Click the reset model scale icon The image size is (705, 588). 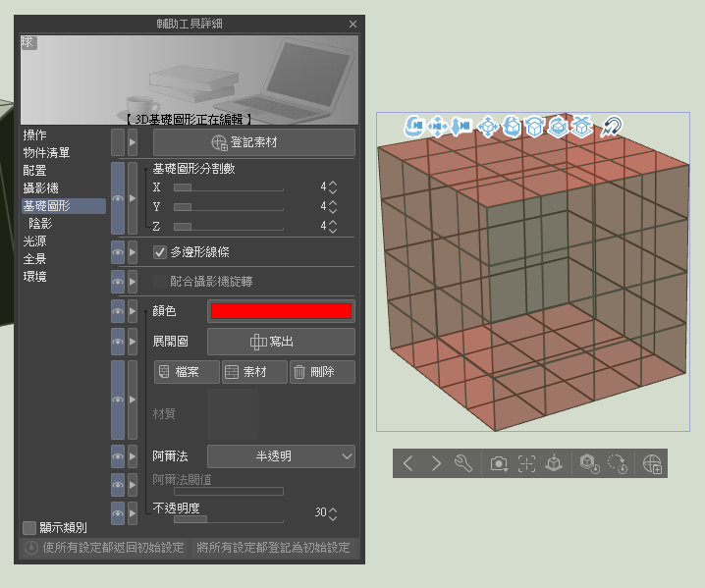(589, 463)
